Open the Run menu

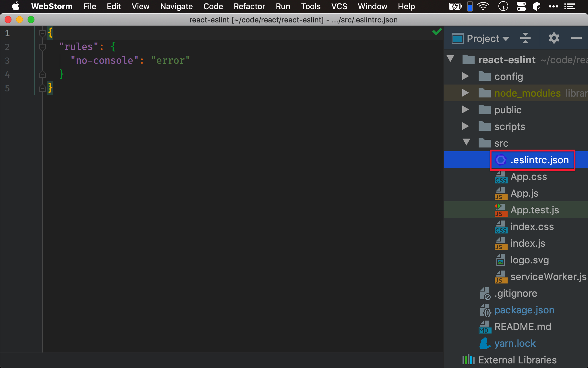pyautogui.click(x=283, y=6)
